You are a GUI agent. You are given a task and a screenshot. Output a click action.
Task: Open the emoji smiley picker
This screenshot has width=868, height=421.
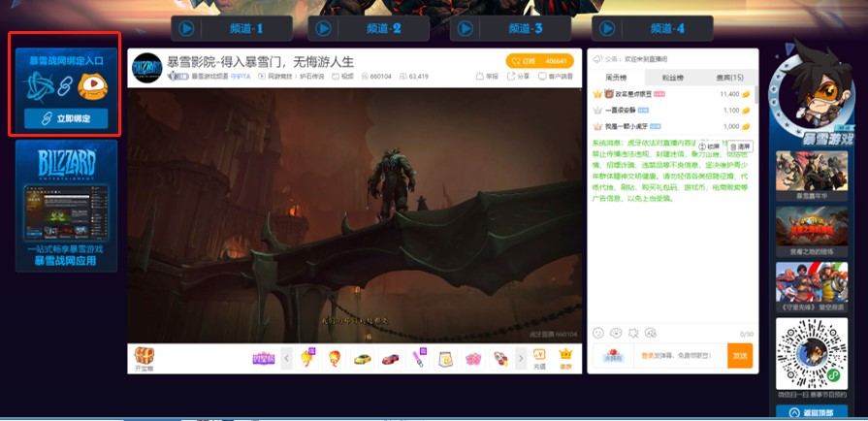(x=598, y=333)
